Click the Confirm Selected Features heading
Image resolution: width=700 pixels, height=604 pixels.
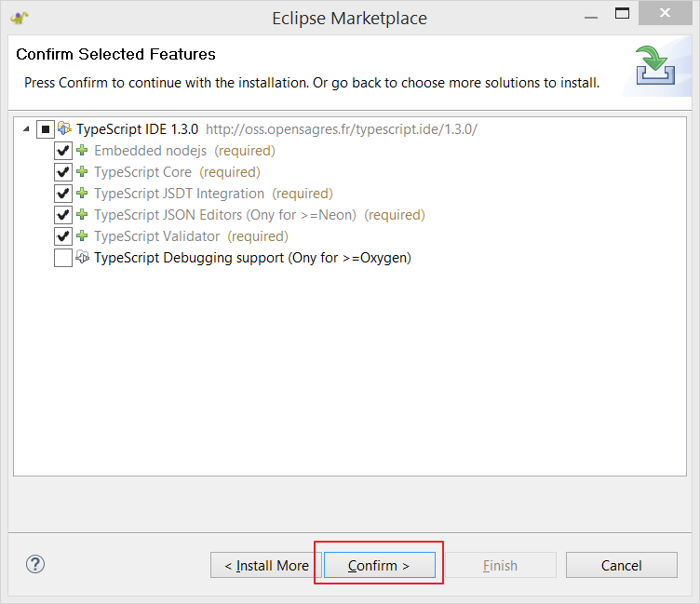coord(115,54)
